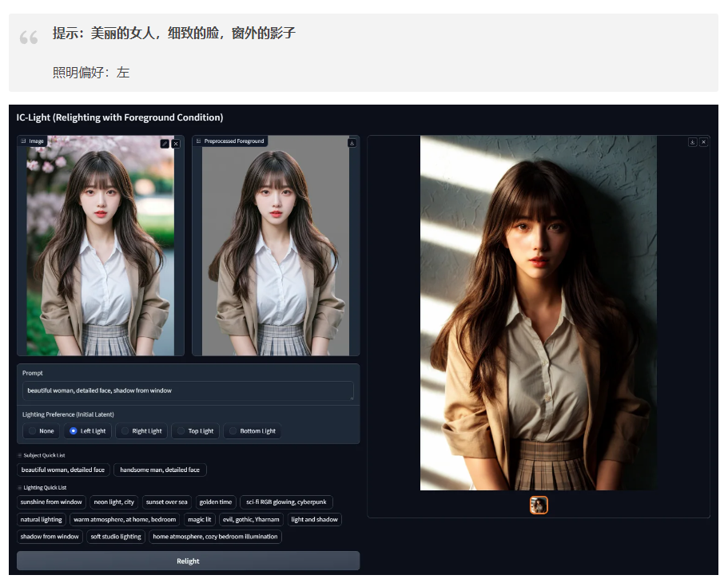
Task: Download the Preprocessed Foreground image
Action: point(352,143)
